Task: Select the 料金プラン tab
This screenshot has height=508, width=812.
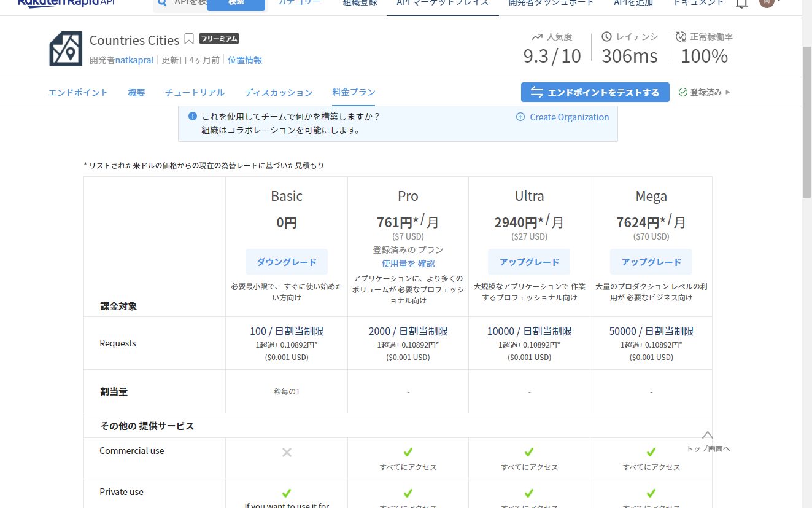Action: click(x=354, y=92)
